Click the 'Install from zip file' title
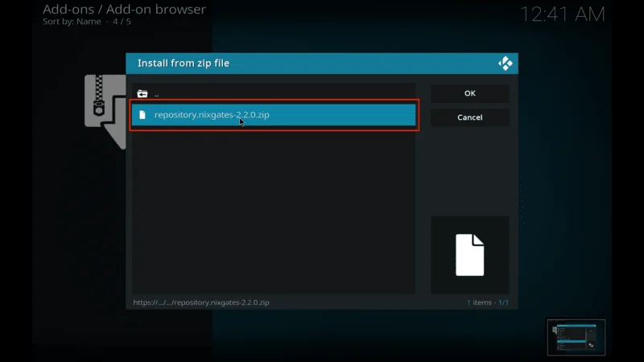 click(184, 64)
